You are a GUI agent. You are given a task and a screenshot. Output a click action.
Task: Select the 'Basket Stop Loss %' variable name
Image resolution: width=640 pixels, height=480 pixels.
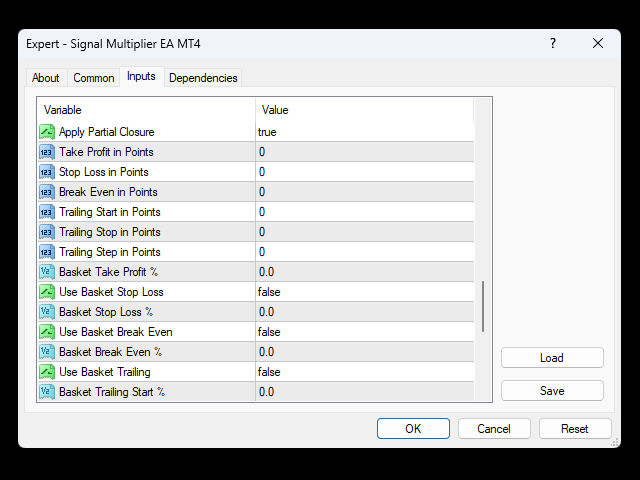click(x=106, y=312)
